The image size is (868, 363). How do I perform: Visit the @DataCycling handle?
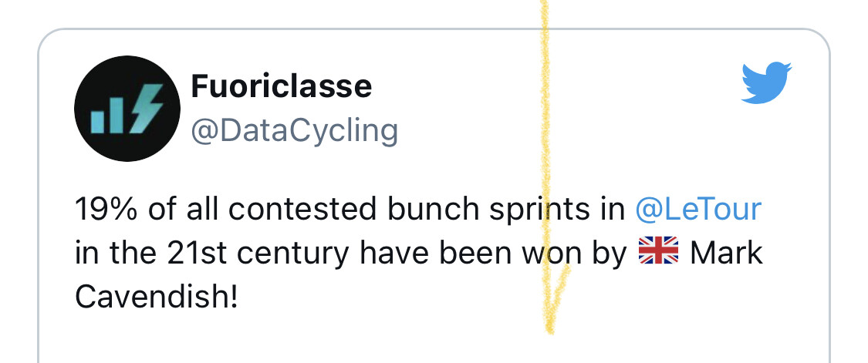(295, 130)
